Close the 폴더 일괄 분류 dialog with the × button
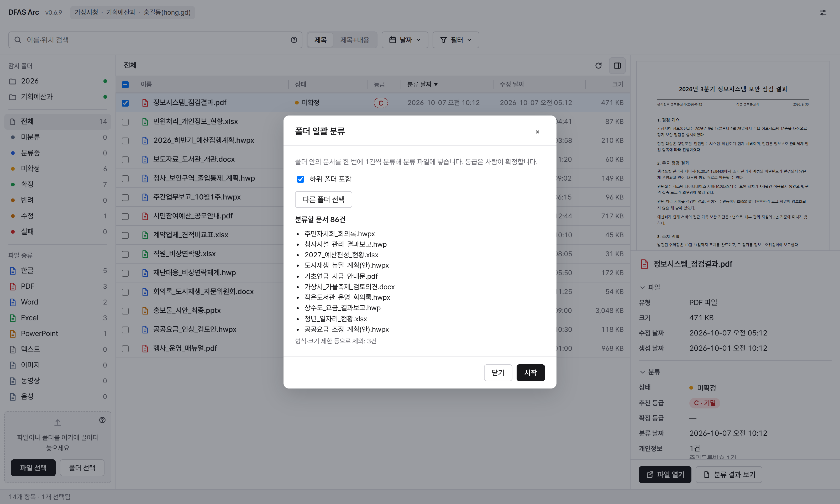The image size is (840, 504). click(537, 132)
